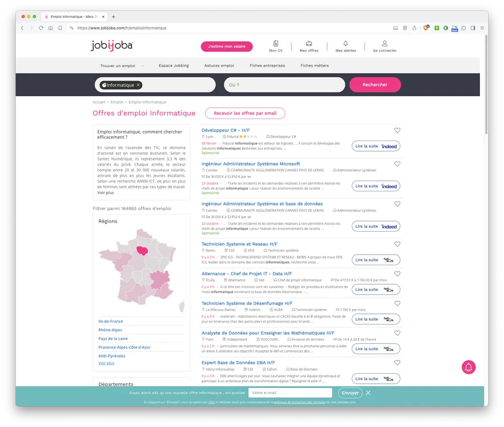Click Lire la suite for Développeur C#
The height and width of the screenshot is (427, 504).
(376, 146)
